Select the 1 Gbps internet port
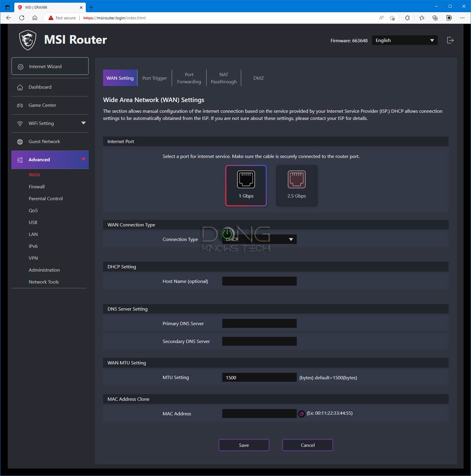Image resolution: width=471 pixels, height=476 pixels. [x=246, y=185]
